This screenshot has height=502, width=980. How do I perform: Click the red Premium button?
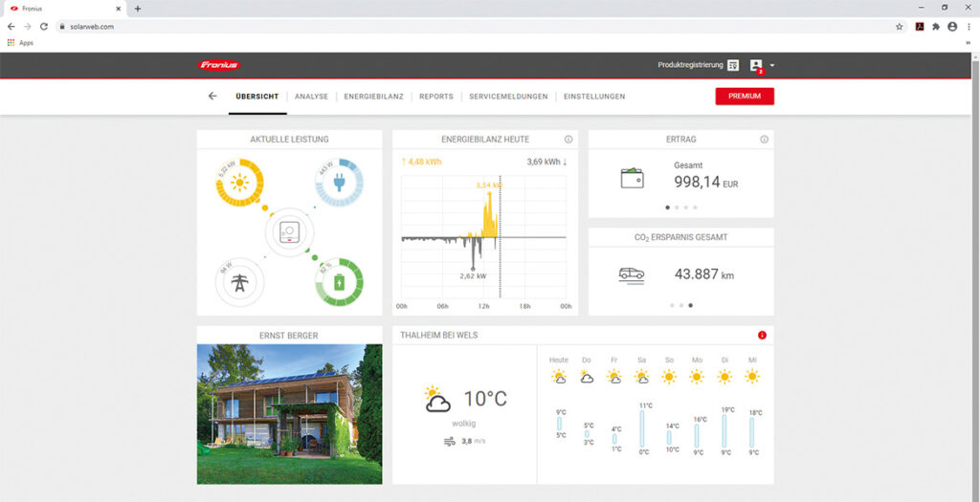tap(745, 97)
